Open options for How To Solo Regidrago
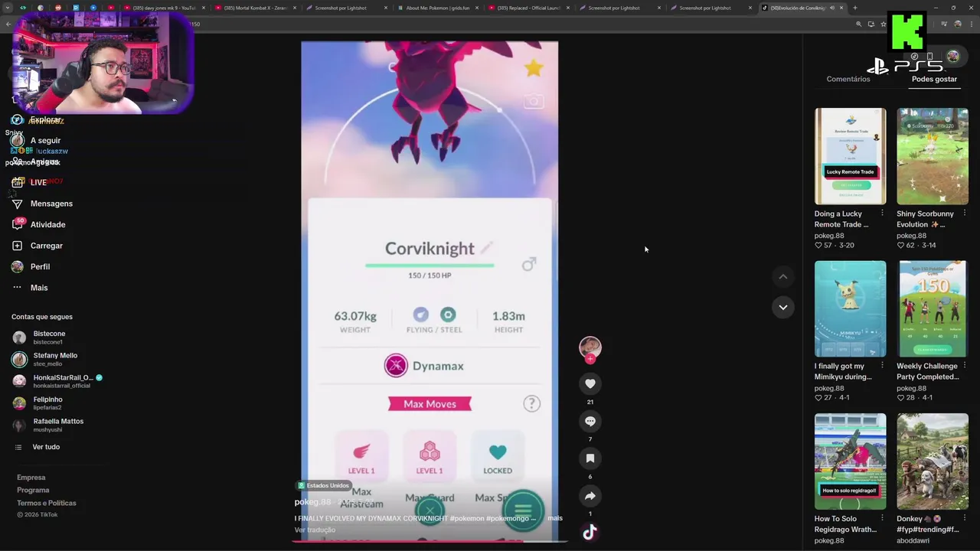Viewport: 980px width, 551px height. click(x=882, y=518)
